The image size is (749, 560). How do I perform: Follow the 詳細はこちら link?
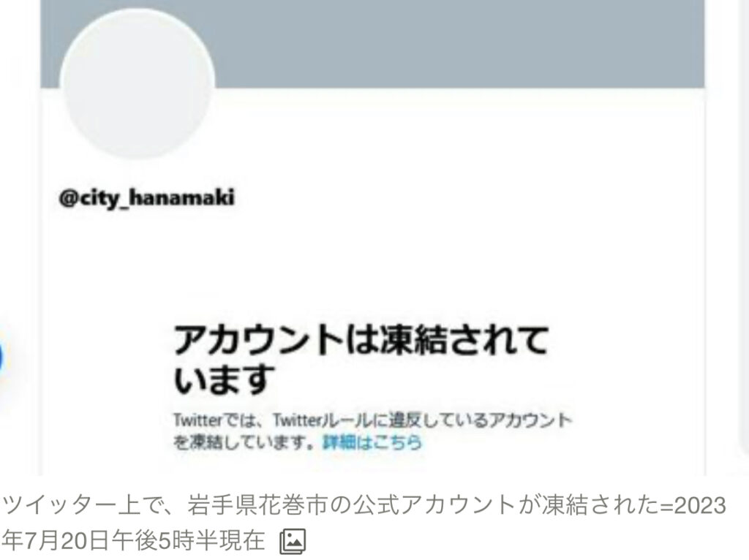pyautogui.click(x=372, y=442)
